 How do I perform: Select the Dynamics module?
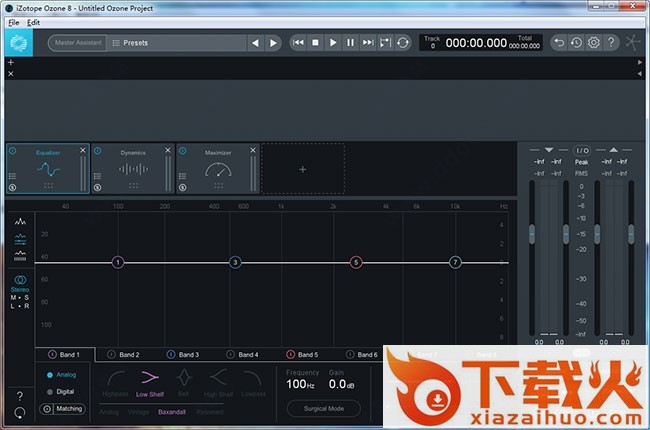click(133, 169)
